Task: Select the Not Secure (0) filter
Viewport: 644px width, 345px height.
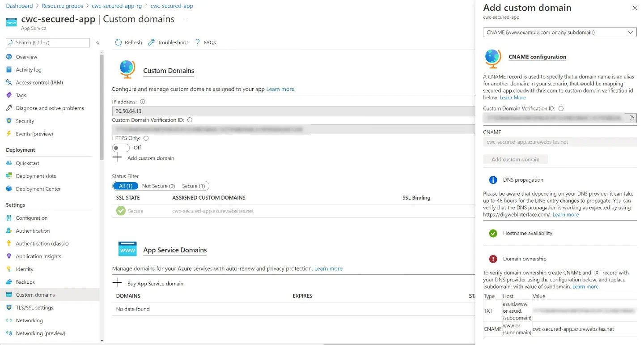Action: (158, 186)
